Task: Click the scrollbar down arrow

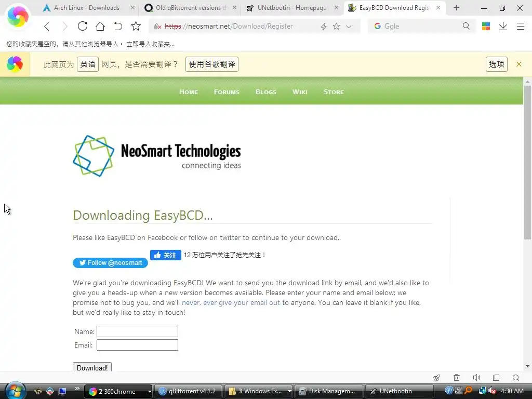Action: [528, 366]
